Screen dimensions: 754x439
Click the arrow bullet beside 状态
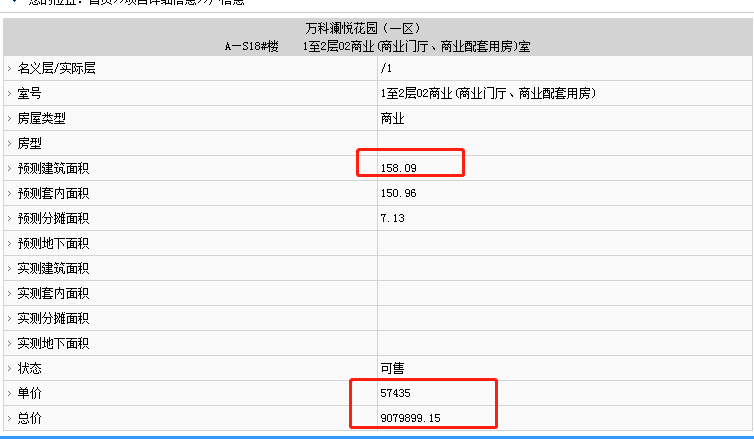9,369
